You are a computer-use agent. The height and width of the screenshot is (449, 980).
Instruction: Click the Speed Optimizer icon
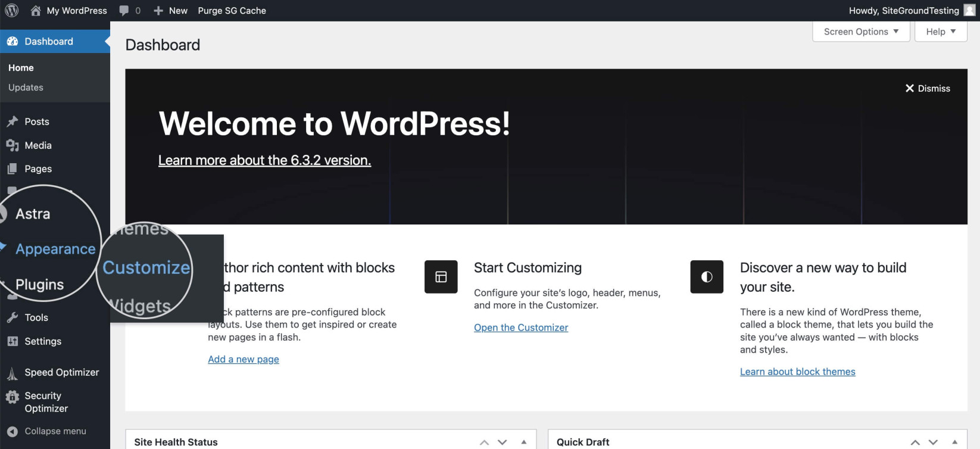coord(12,373)
